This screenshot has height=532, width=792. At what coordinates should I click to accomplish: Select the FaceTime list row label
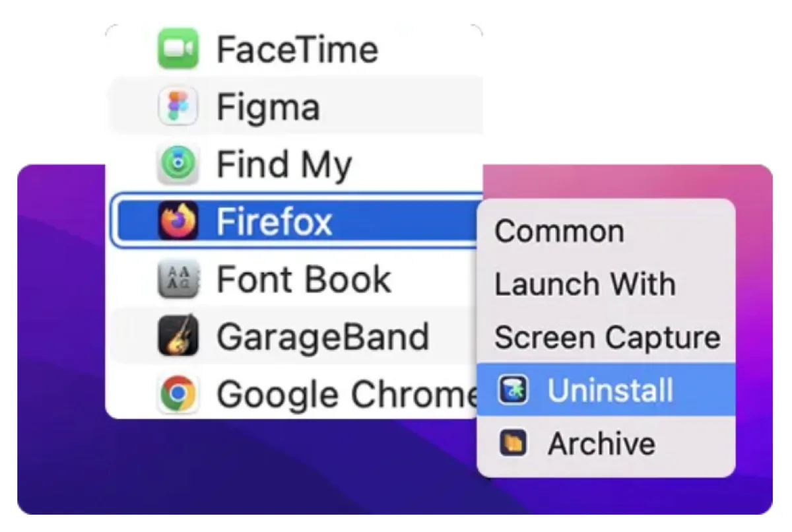click(x=297, y=49)
